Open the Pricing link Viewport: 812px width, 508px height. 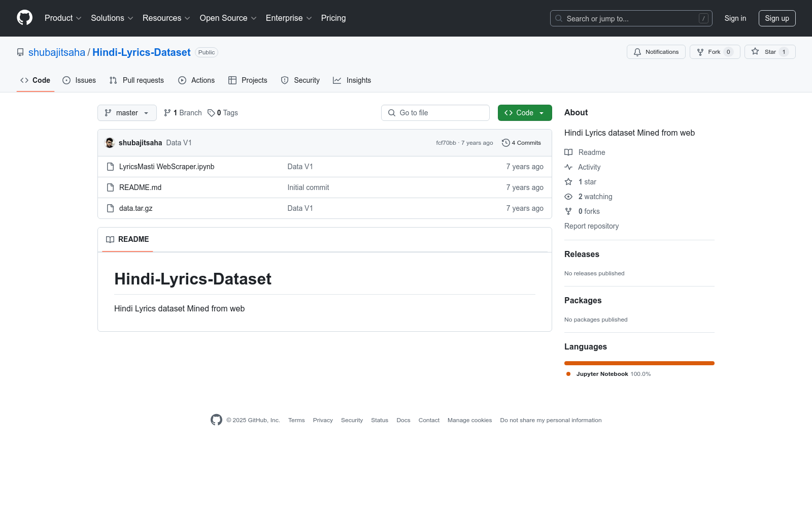coord(333,18)
